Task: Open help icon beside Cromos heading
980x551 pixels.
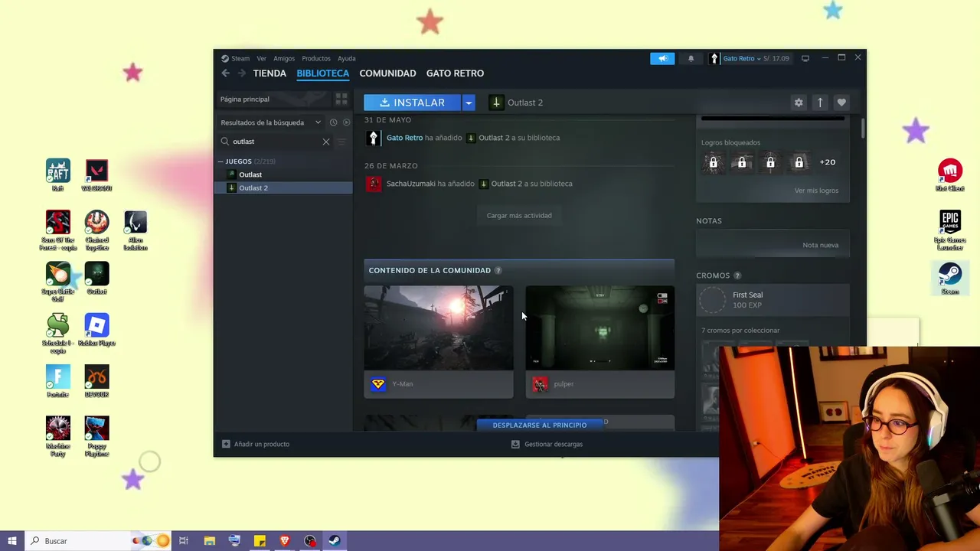Action: 737,275
